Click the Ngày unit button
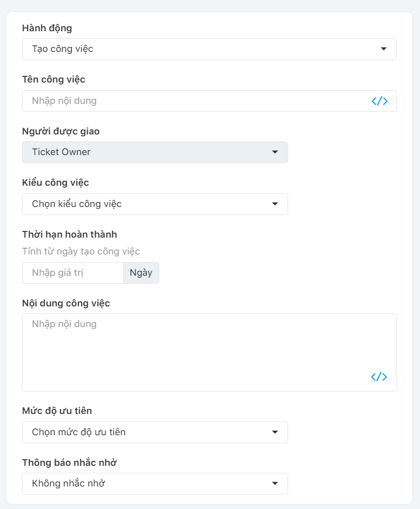The height and width of the screenshot is (509, 420). coord(141,273)
